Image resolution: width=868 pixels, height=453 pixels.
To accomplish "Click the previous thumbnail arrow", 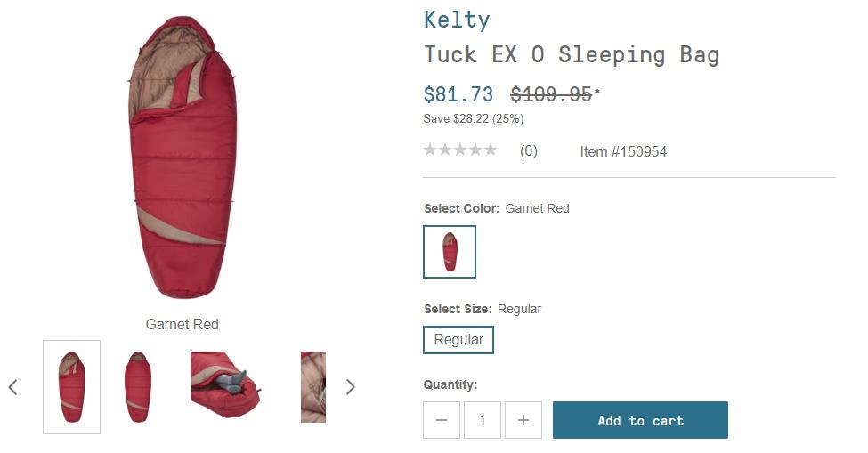I will click(13, 387).
